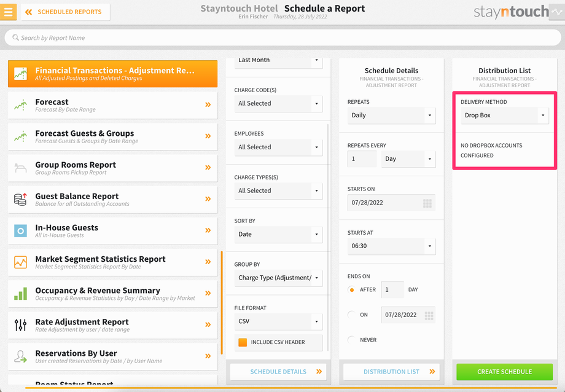This screenshot has height=392, width=565.
Task: Open the hamburger main menu
Action: [8, 12]
